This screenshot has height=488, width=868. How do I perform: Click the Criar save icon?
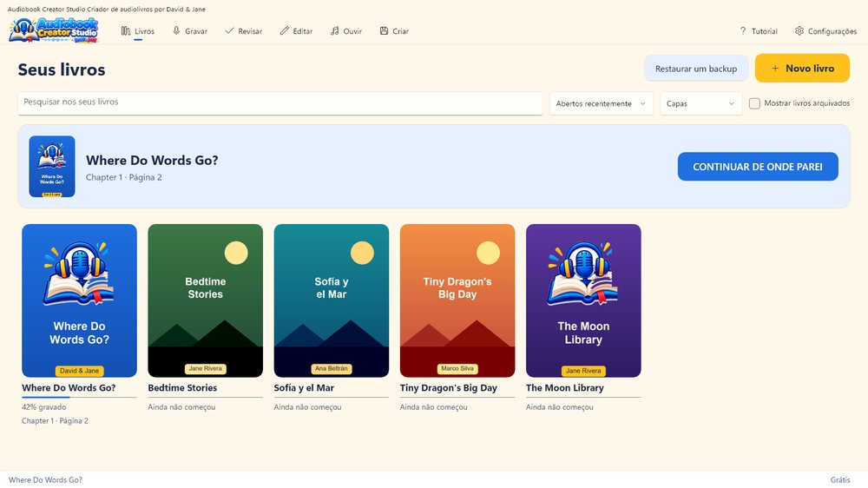(x=385, y=31)
